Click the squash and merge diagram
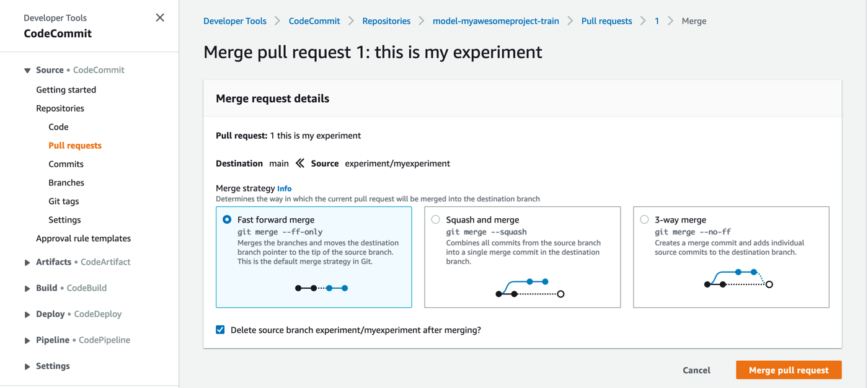The width and height of the screenshot is (868, 388). pos(530,288)
